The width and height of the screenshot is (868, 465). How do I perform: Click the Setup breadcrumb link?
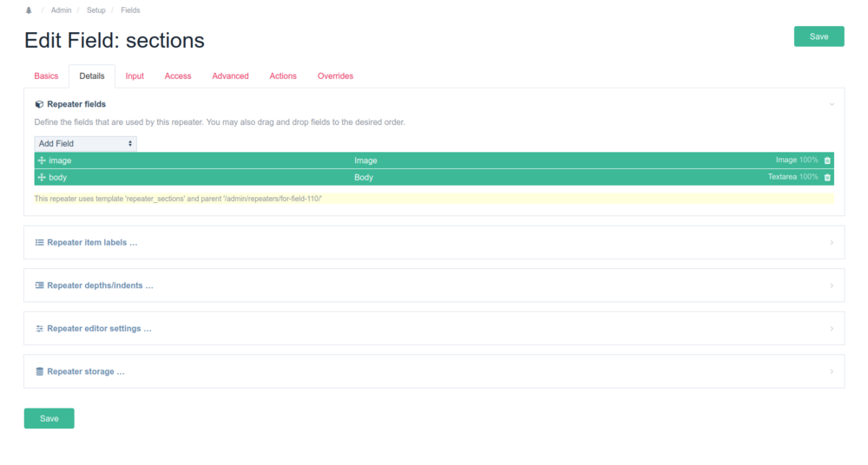click(x=95, y=10)
